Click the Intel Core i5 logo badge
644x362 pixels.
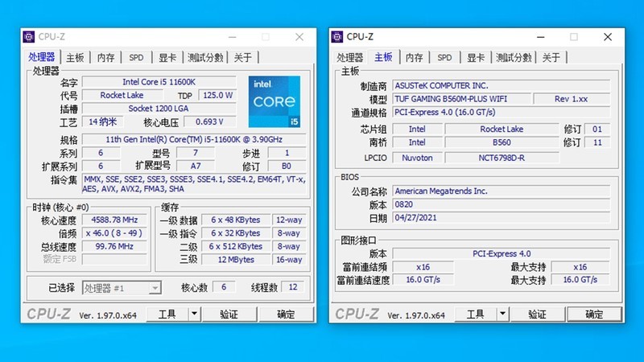point(275,101)
